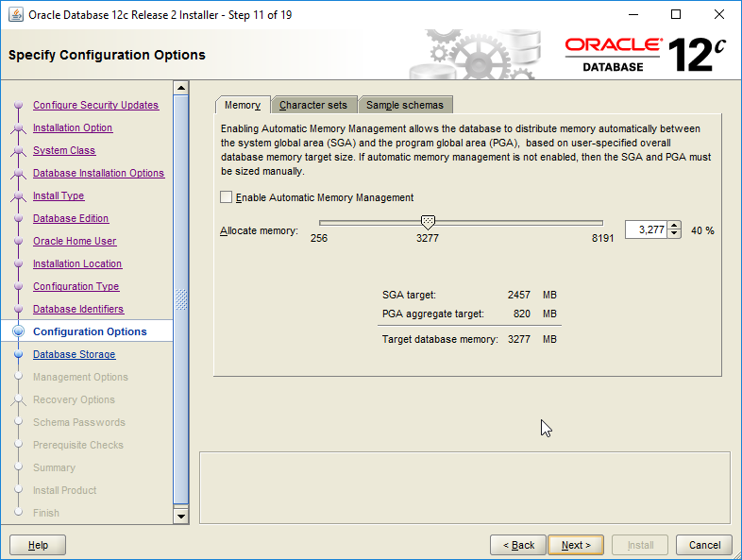Click the Allocate memory slider thumb
Viewport: 742px width, 560px height.
(x=428, y=222)
